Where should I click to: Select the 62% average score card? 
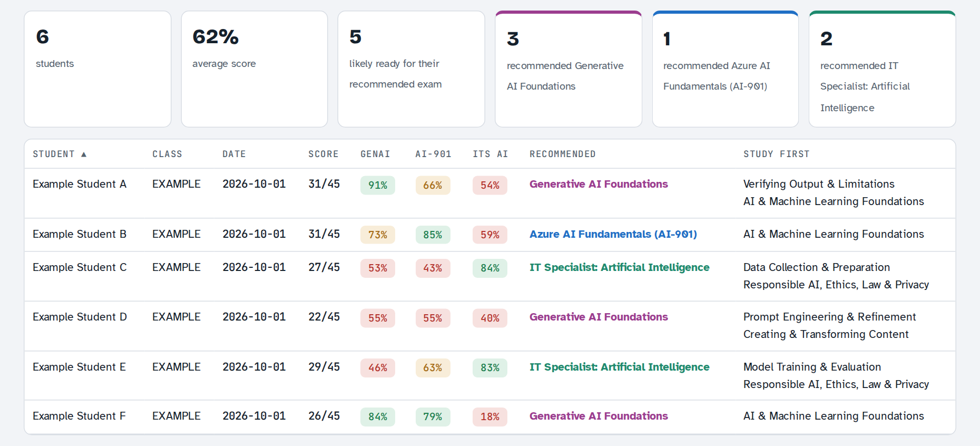pos(254,69)
